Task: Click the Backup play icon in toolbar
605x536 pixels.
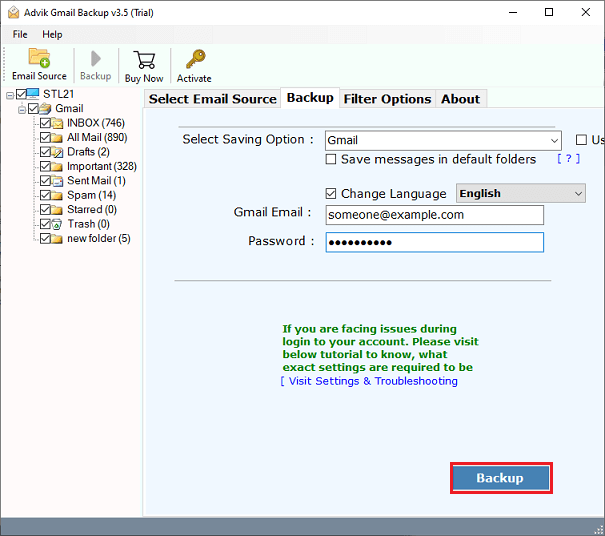Action: click(x=96, y=59)
